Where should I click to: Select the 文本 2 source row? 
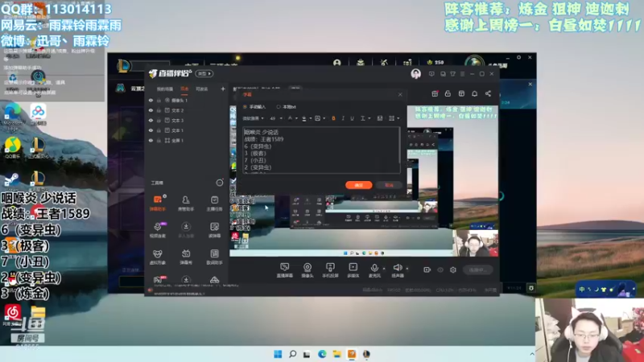(x=187, y=110)
